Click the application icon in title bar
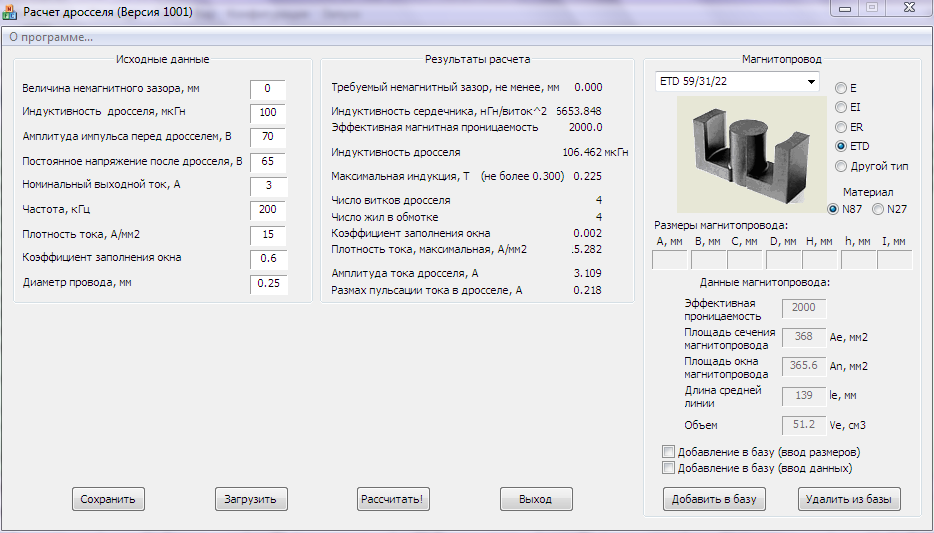This screenshot has width=934, height=533. click(x=10, y=11)
